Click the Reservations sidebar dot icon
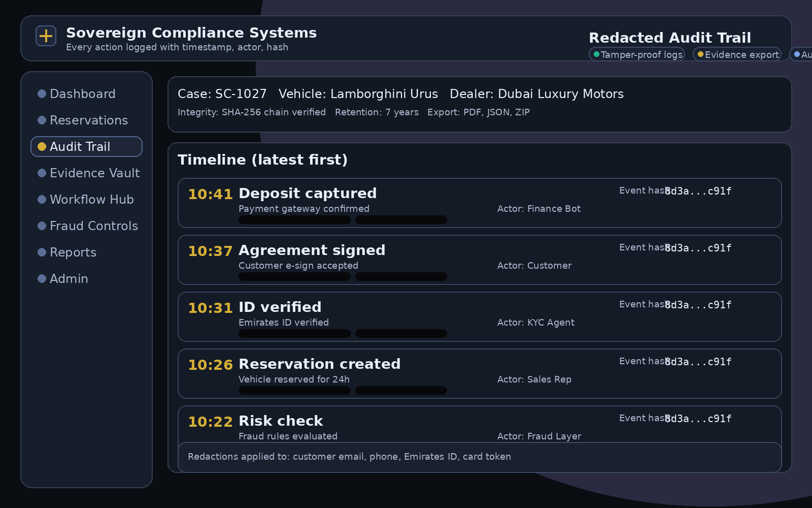The height and width of the screenshot is (508, 812). click(42, 120)
